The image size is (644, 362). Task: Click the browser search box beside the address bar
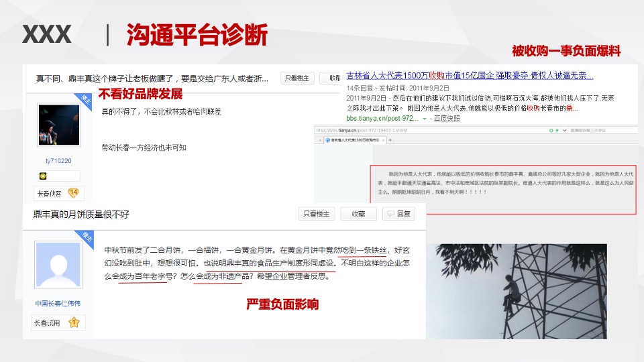tap(602, 130)
